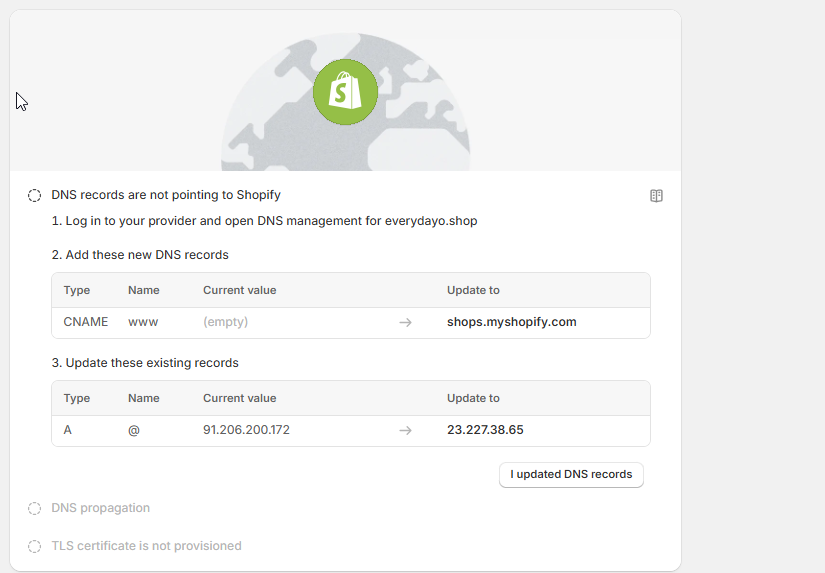
Task: Click the DNS propagation step label
Action: 100,508
